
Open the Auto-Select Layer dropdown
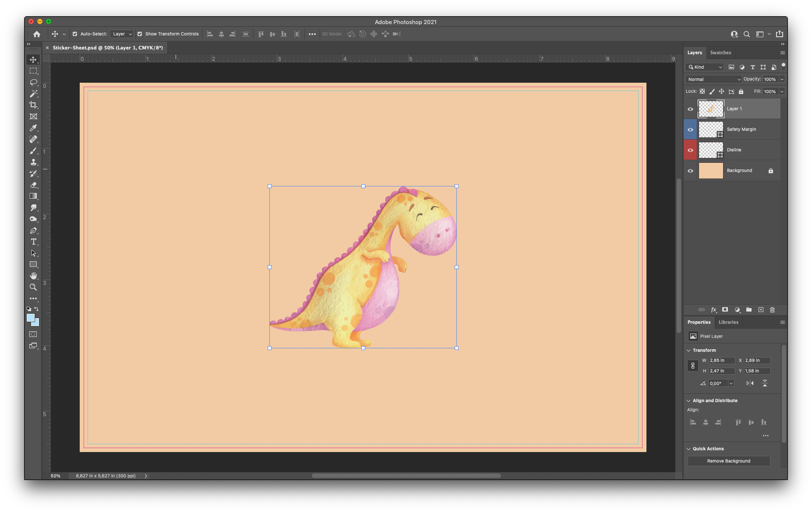[122, 34]
